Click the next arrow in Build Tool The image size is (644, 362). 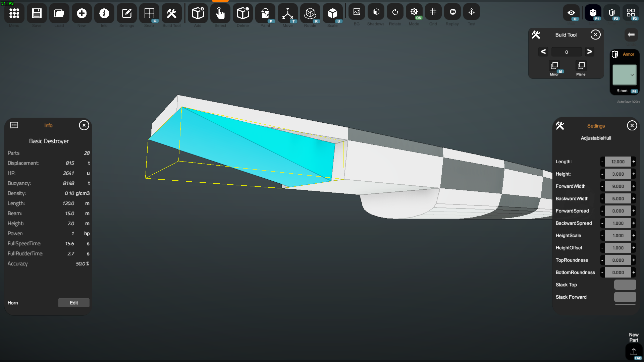click(589, 52)
